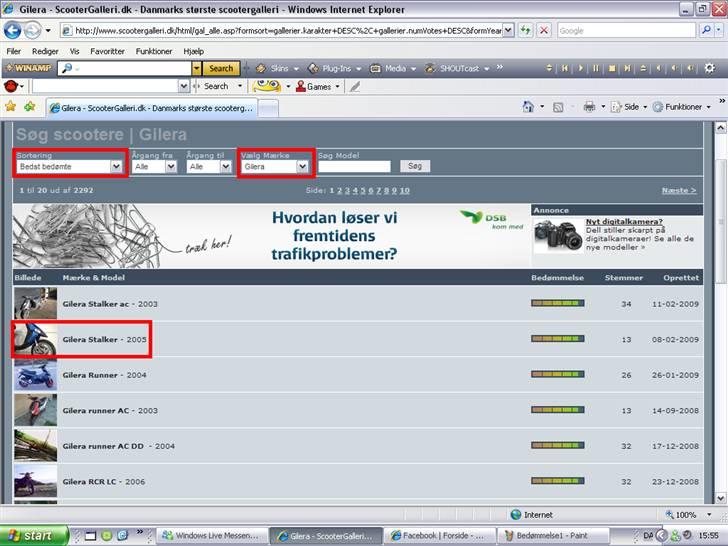The height and width of the screenshot is (546, 728).
Task: Click the 'Søg Model' text field
Action: point(354,167)
